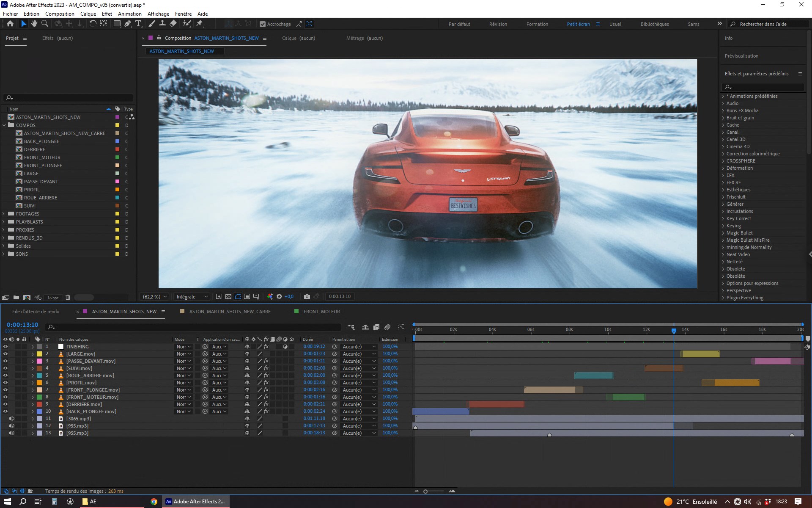This screenshot has height=508, width=812.
Task: Open the composition mini-flowchart icon
Action: point(351,327)
